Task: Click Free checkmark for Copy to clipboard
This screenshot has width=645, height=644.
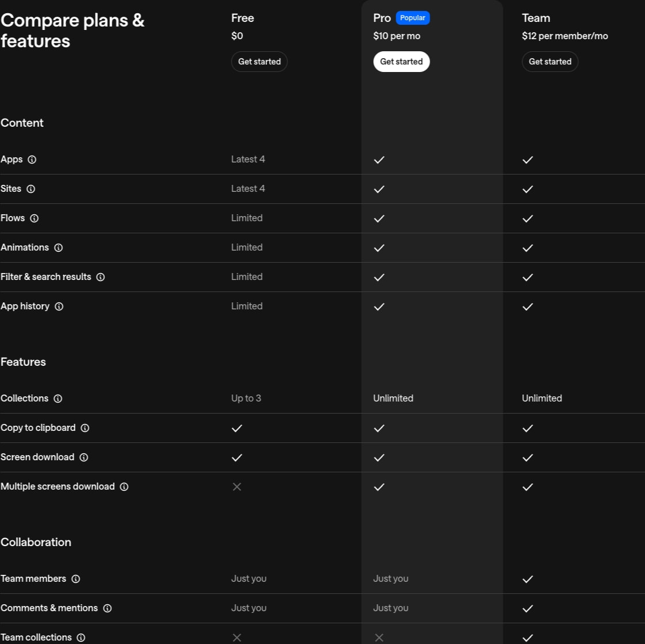Action: [x=237, y=429]
